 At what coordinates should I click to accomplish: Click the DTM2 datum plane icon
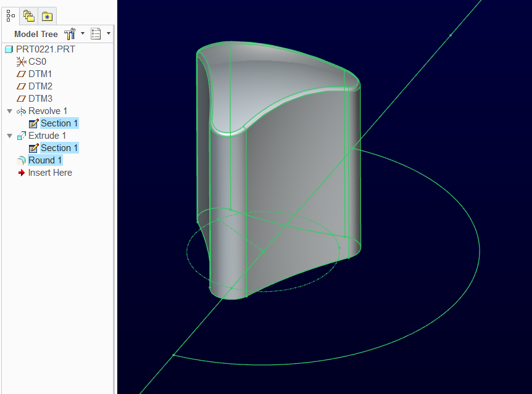point(21,86)
